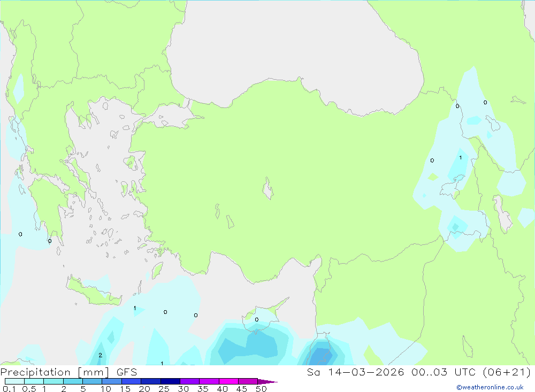Select the 35–40 mm legend color swatch
Screen dimensions: 535x392
point(209,381)
